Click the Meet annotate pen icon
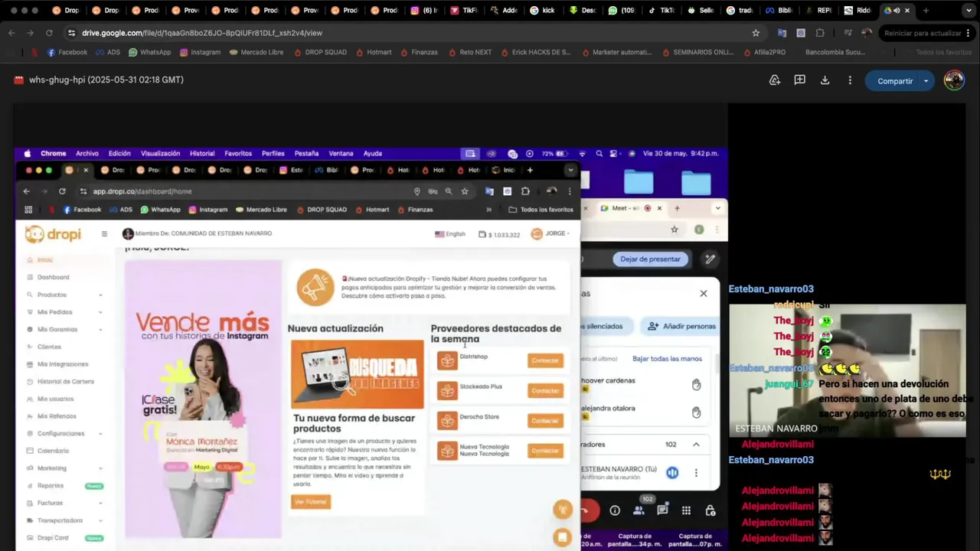Screen dimensions: 980x551 click(x=710, y=259)
